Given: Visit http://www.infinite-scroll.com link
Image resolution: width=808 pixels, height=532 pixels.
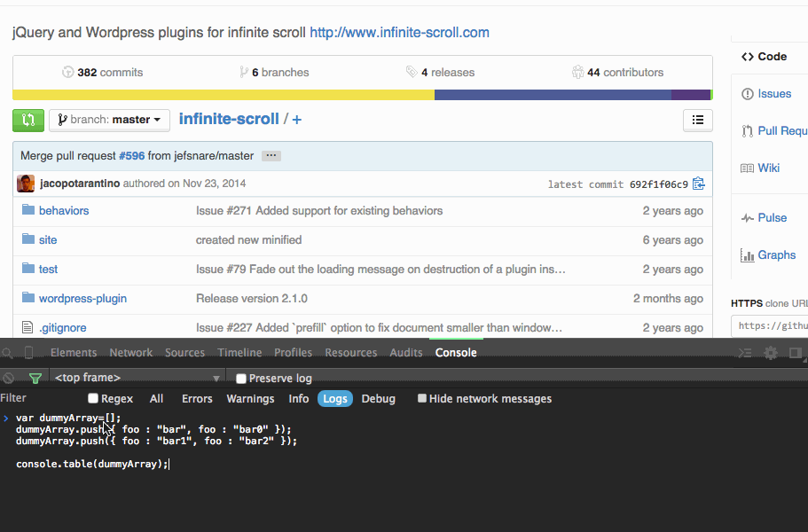Looking at the screenshot, I should pos(399,33).
